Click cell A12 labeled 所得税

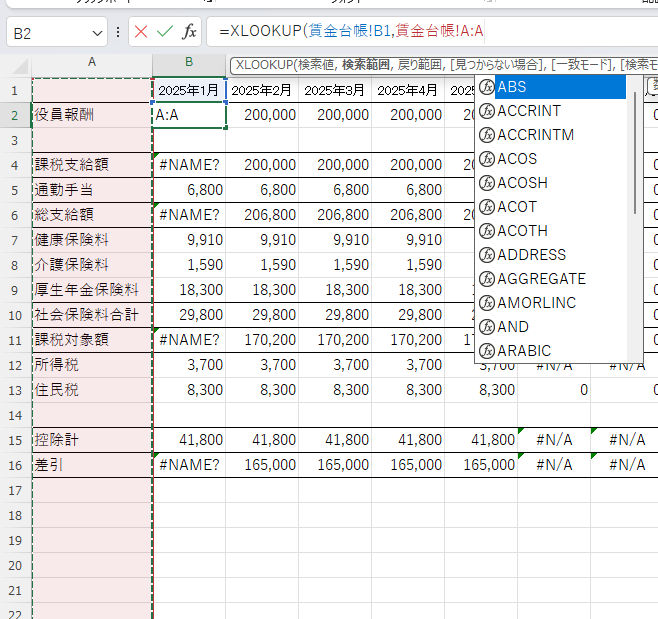92,365
